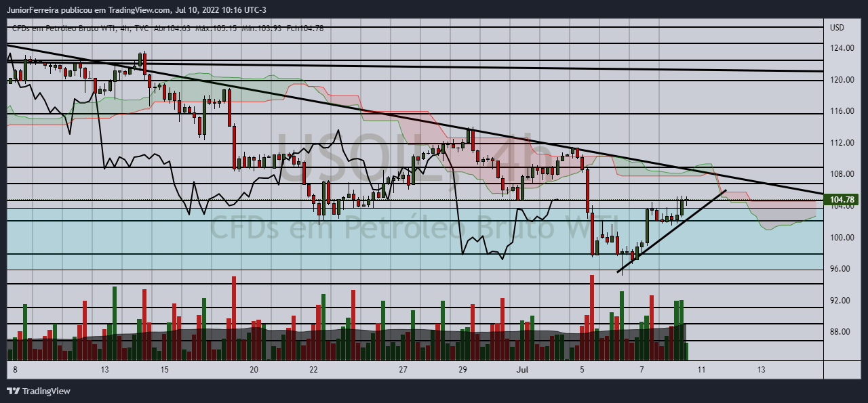
Task: Click the date label 15 on the time axis
Action: [x=165, y=370]
